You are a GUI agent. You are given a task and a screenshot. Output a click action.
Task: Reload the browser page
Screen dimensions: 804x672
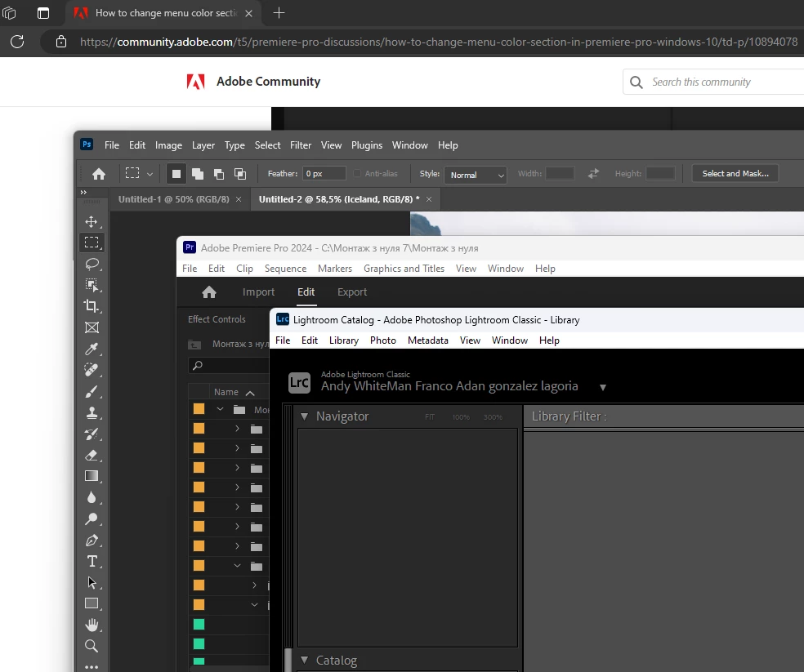(x=17, y=42)
